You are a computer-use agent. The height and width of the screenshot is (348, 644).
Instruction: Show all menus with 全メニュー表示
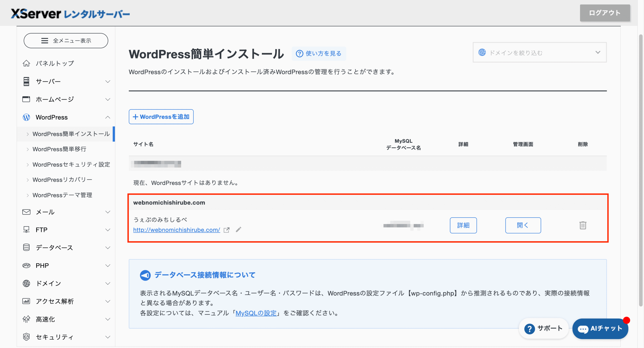(x=66, y=41)
